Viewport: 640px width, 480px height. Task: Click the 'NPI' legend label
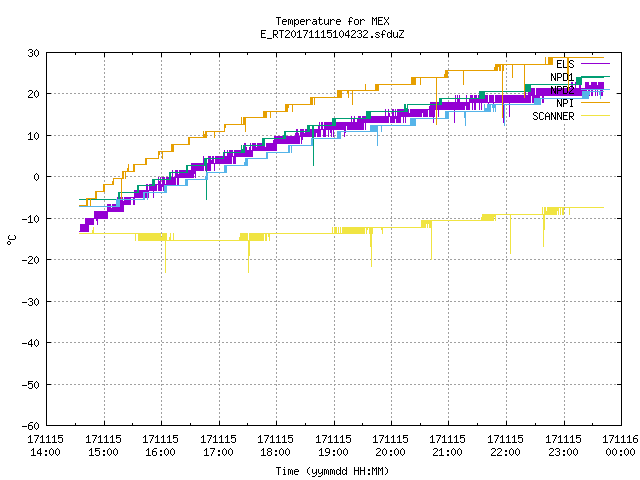click(565, 103)
